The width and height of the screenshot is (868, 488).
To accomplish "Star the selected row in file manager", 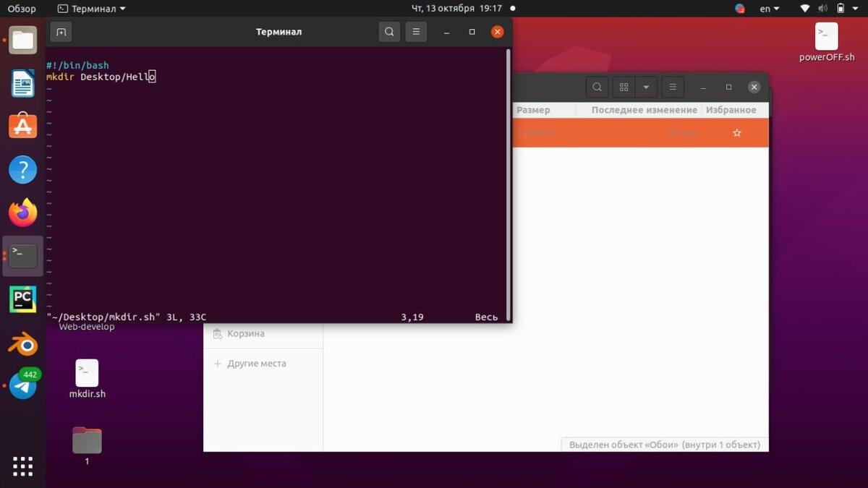I will (737, 133).
